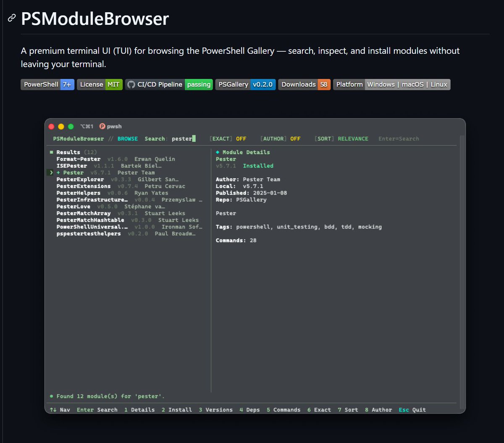Image resolution: width=504 pixels, height=443 pixels.
Task: Click the Esc Quit footer shortcut
Action: tap(412, 410)
